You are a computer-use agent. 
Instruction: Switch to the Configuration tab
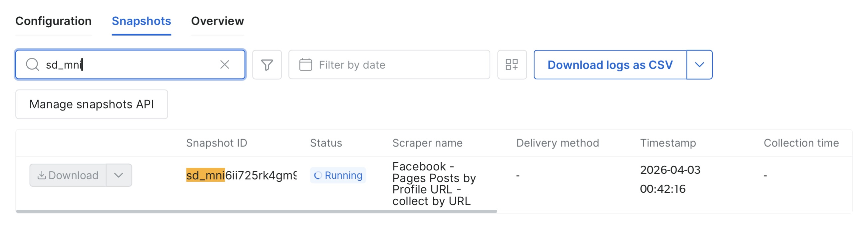coord(53,21)
